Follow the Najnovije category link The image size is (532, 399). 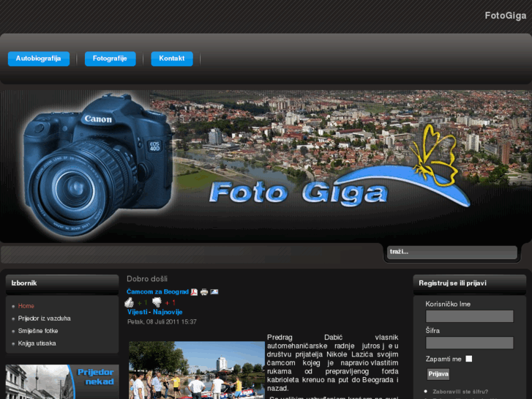click(x=168, y=312)
